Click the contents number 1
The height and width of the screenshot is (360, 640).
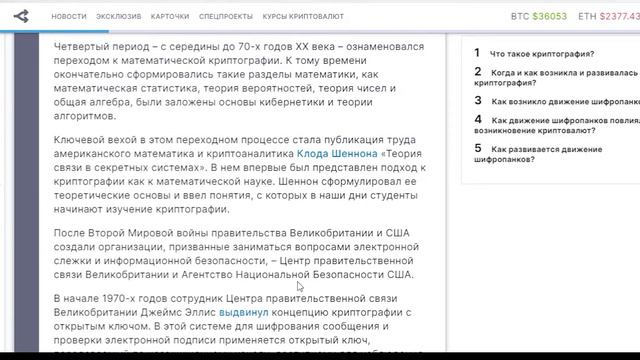point(477,53)
